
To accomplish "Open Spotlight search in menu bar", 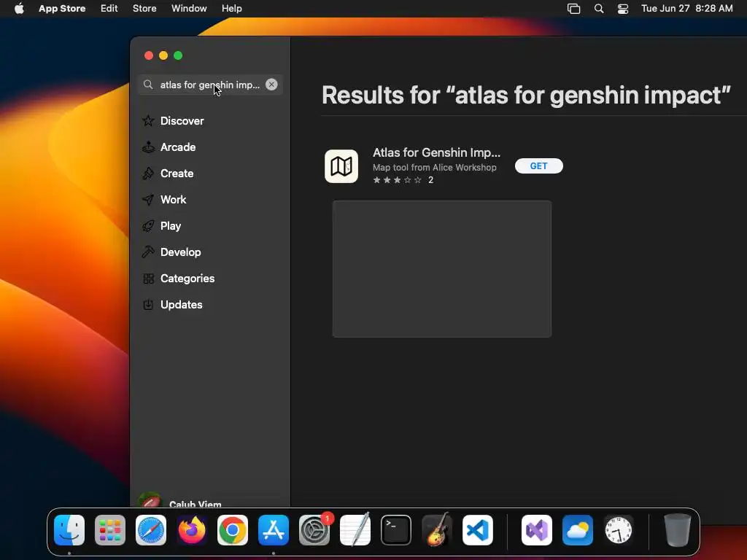I will (x=599, y=9).
